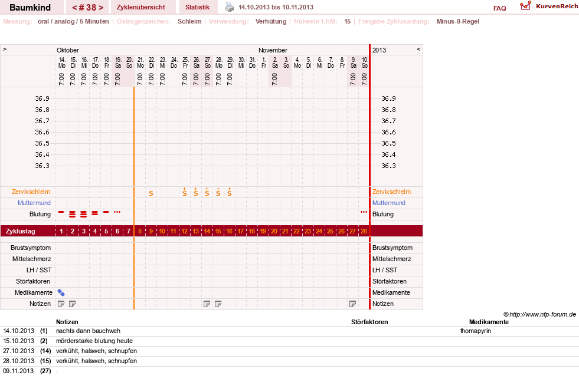Click the S mucus symbol on day 9
The width and height of the screenshot is (579, 392).
point(151,193)
